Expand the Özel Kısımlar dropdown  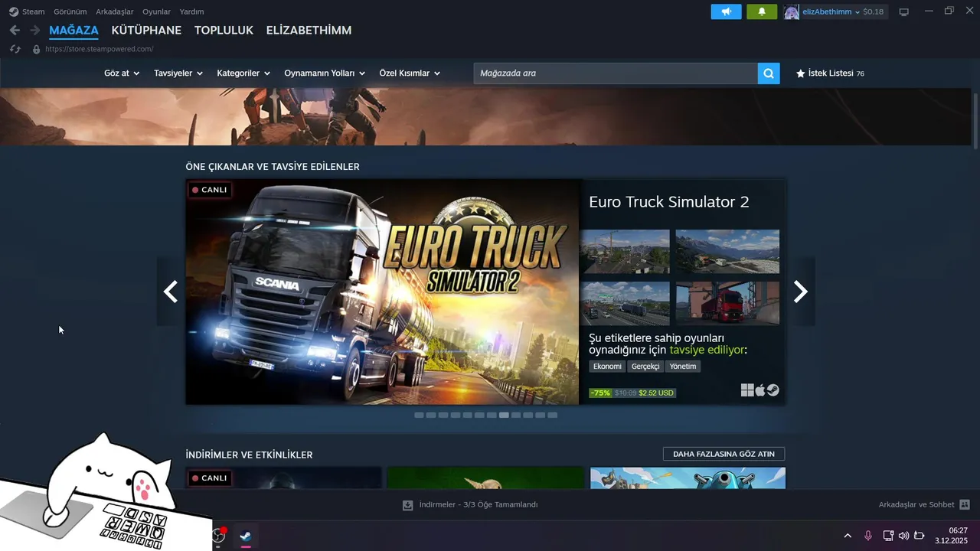(410, 73)
